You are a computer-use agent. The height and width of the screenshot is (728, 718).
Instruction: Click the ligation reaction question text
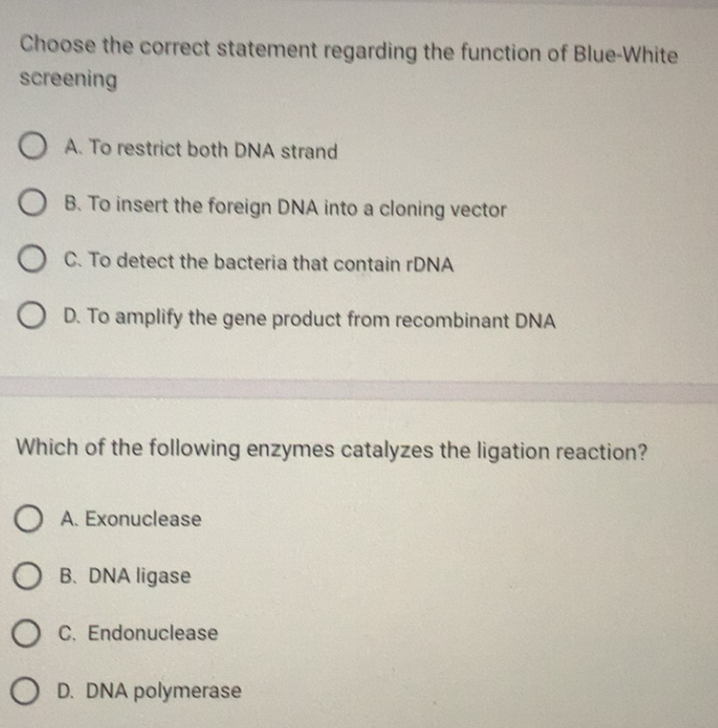click(x=332, y=450)
